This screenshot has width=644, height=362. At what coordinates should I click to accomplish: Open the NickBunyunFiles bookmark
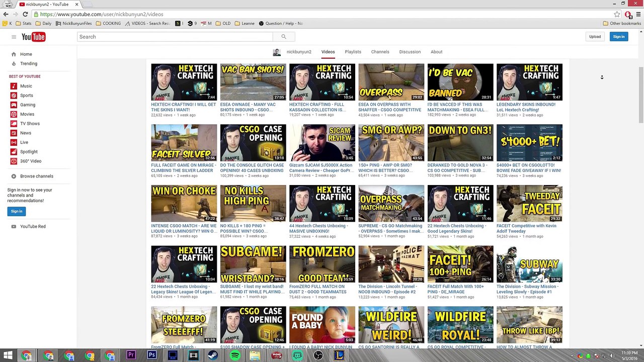(73, 24)
